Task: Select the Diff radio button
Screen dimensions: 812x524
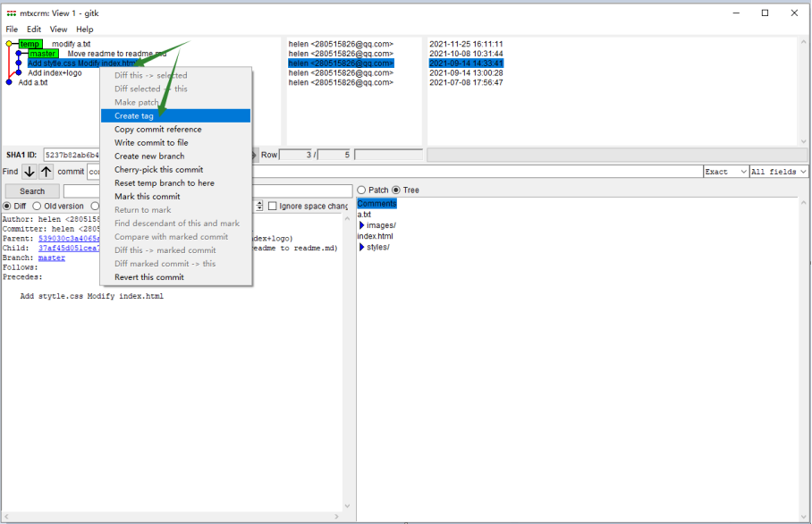Action: point(7,206)
